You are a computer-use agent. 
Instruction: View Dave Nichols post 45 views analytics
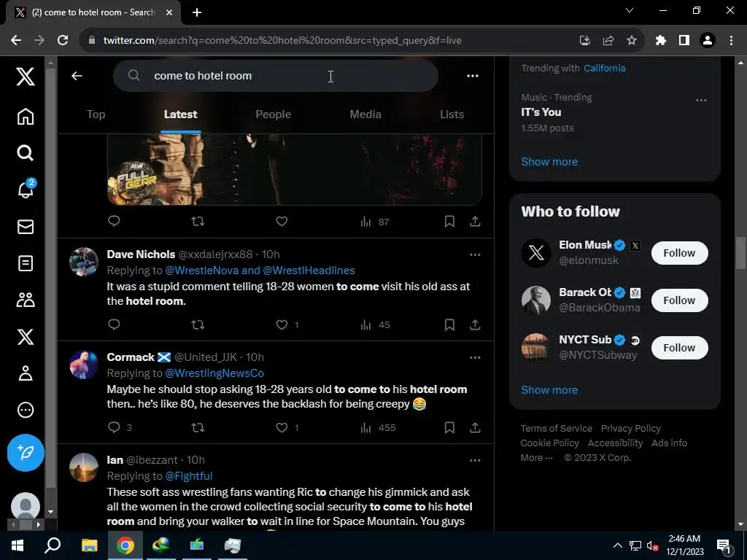(375, 324)
